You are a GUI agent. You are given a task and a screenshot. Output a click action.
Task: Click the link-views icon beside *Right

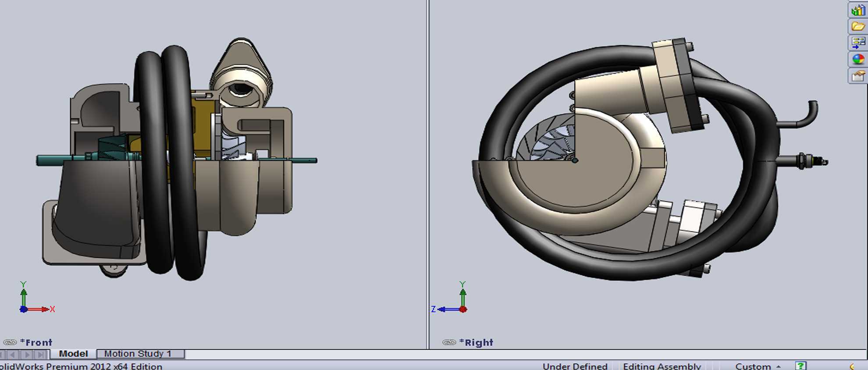pyautogui.click(x=449, y=342)
